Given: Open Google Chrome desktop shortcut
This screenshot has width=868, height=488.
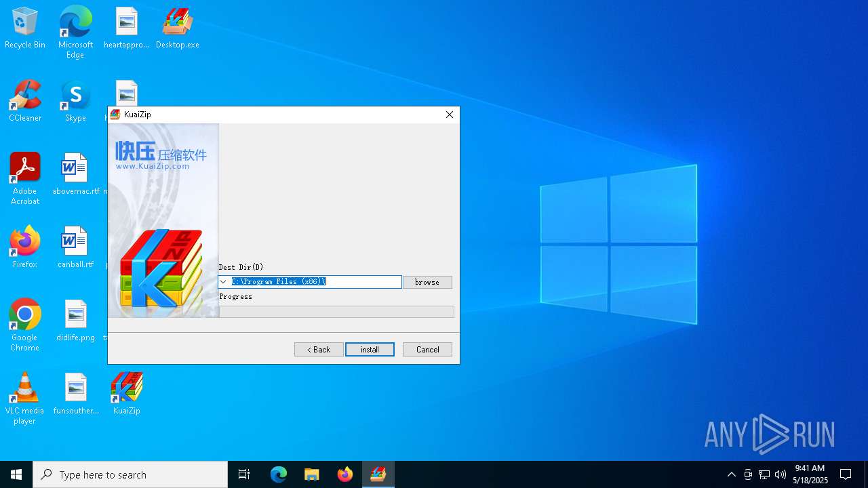Looking at the screenshot, I should pos(25,325).
